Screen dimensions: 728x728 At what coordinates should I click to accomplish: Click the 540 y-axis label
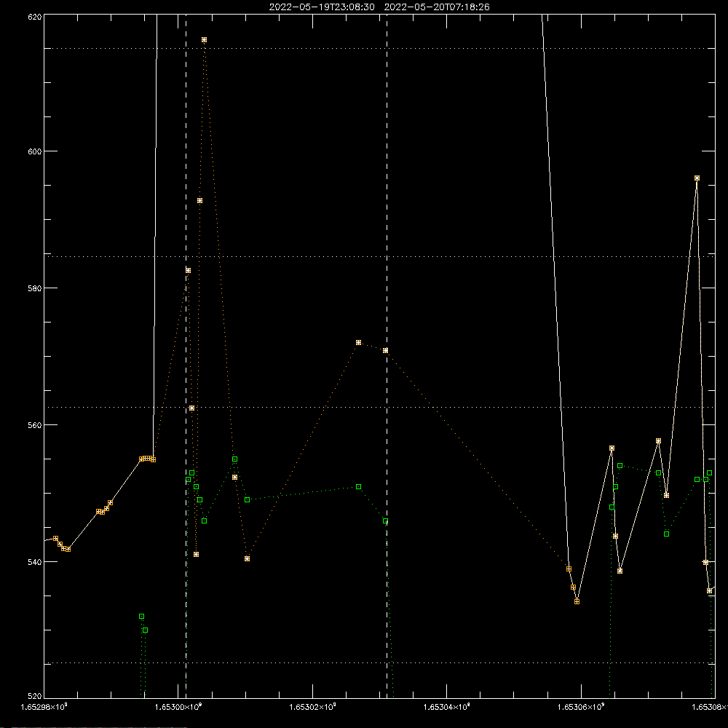(x=35, y=561)
